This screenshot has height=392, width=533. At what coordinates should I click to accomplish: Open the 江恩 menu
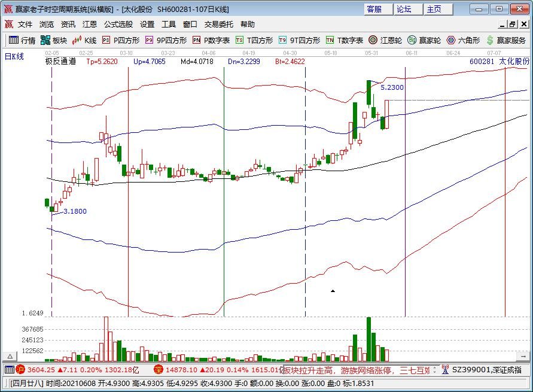click(x=90, y=24)
